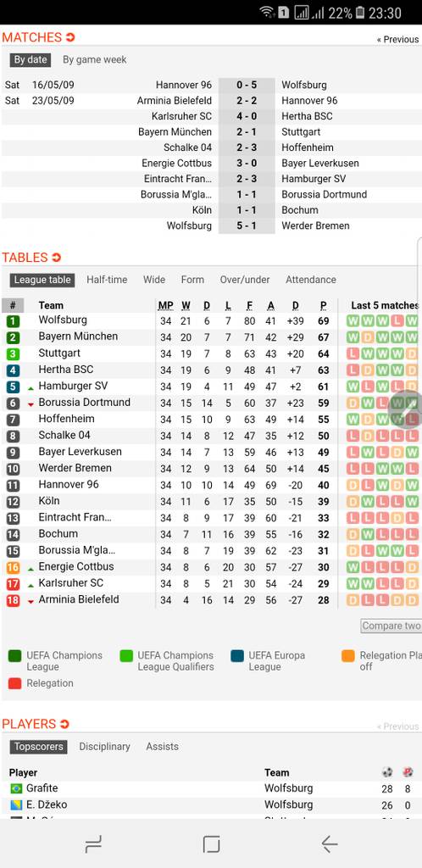Viewport: 422px width, 868px height.
Task: Open the Wolfsburg 5 - 1 match score
Action: tap(247, 225)
